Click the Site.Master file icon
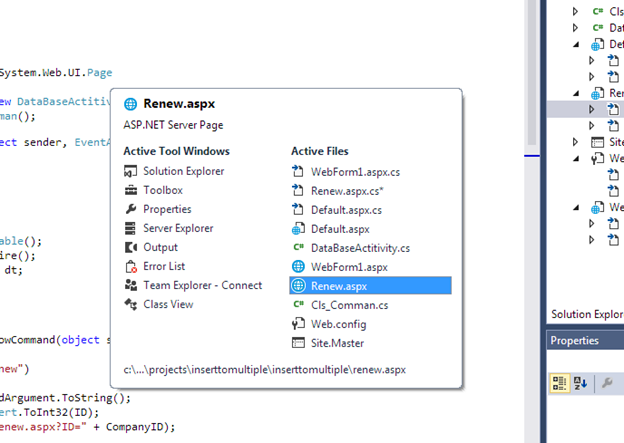Image resolution: width=624 pixels, height=443 pixels. [x=298, y=343]
